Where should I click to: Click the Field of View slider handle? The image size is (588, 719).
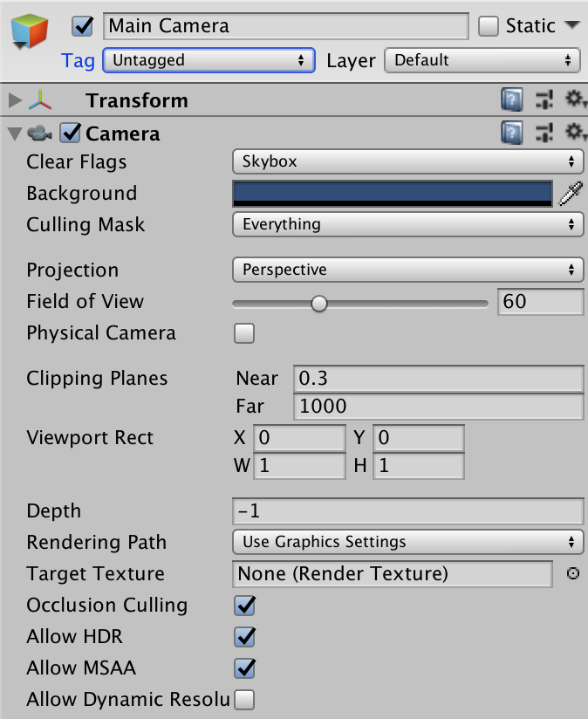point(319,303)
